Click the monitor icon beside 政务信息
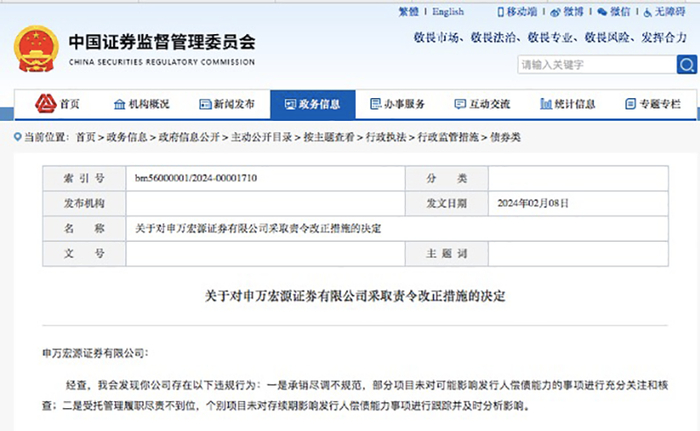The image size is (700, 431). pos(290,104)
